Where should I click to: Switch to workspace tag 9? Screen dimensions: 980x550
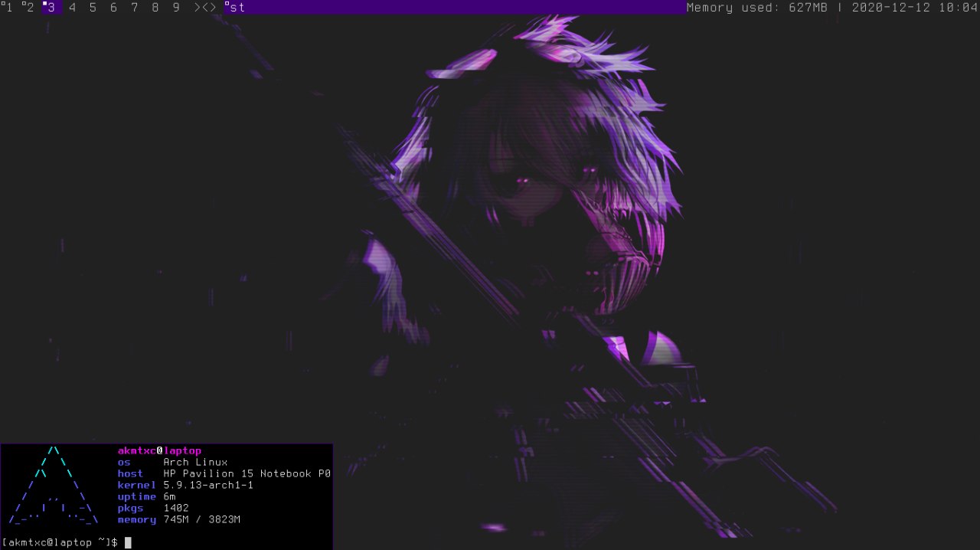[x=175, y=8]
